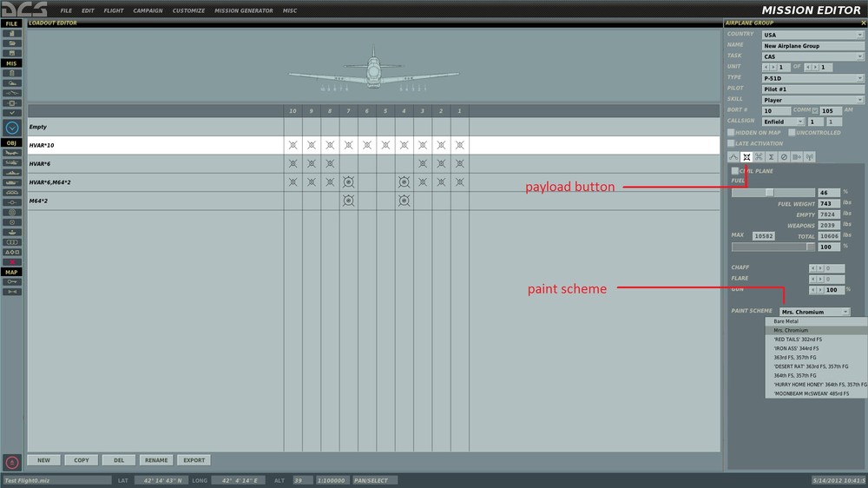
Task: Click the bomb icon on M64*2 pylon 7
Action: (348, 201)
